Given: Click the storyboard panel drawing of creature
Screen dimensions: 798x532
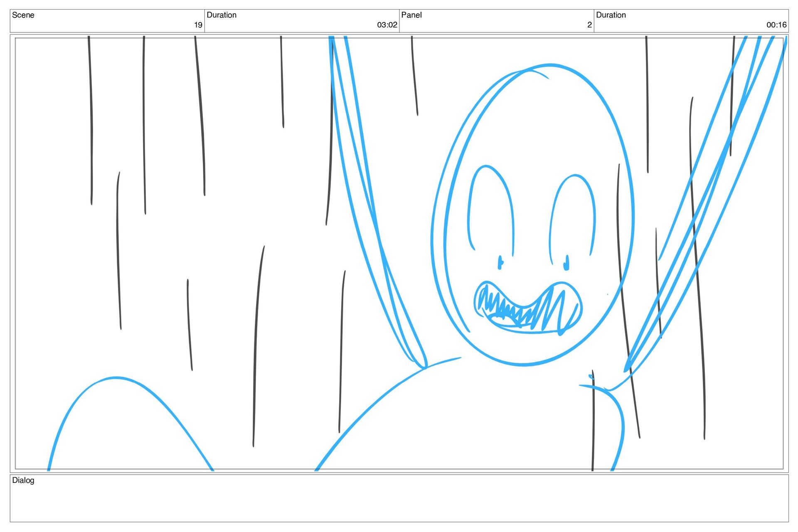Looking at the screenshot, I should click(399, 254).
